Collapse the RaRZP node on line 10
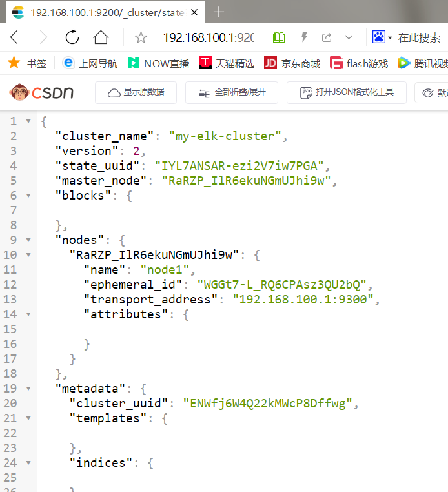Screen dimensions: 448x492 [28, 255]
